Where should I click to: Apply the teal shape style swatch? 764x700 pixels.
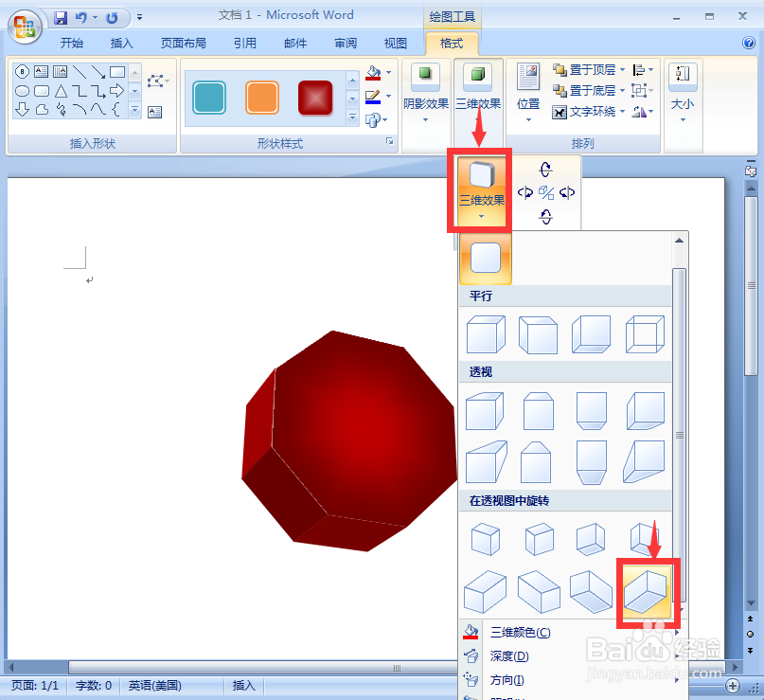(x=209, y=98)
